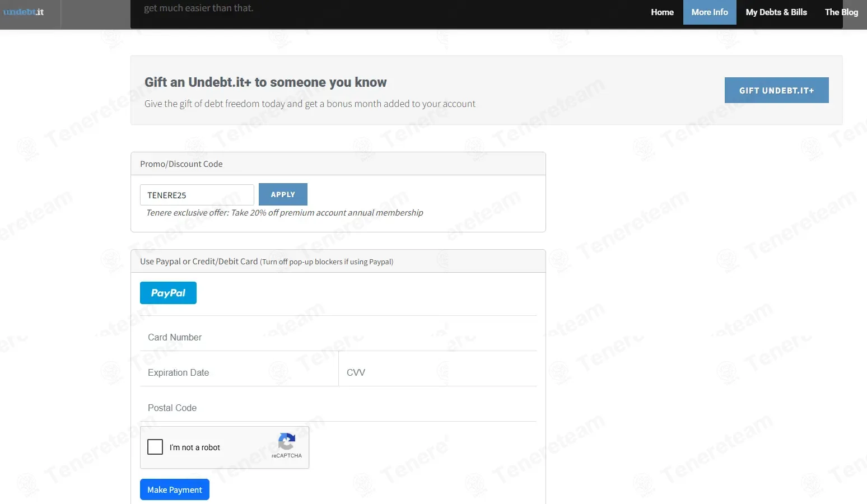Focus the promo code field containing TENERE25
Viewport: 867px width, 504px height.
197,195
